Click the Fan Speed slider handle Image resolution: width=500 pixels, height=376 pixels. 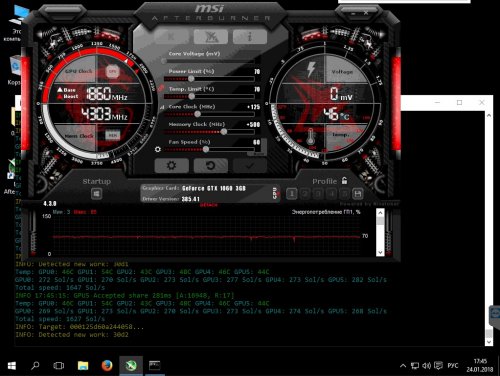[x=206, y=149]
